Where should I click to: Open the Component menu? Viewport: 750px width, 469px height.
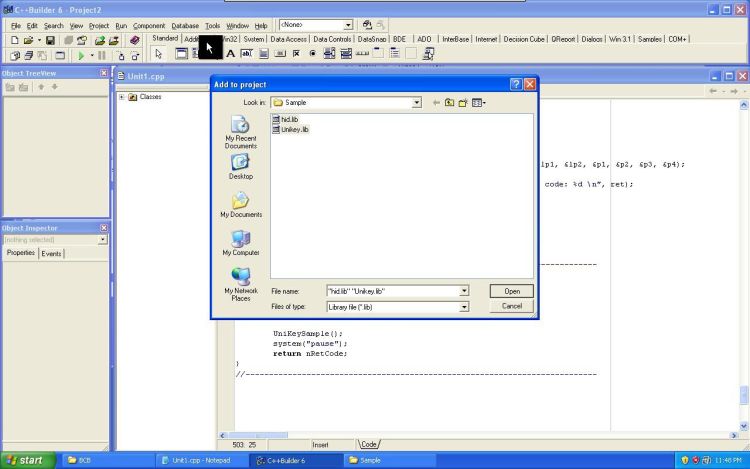[149, 26]
